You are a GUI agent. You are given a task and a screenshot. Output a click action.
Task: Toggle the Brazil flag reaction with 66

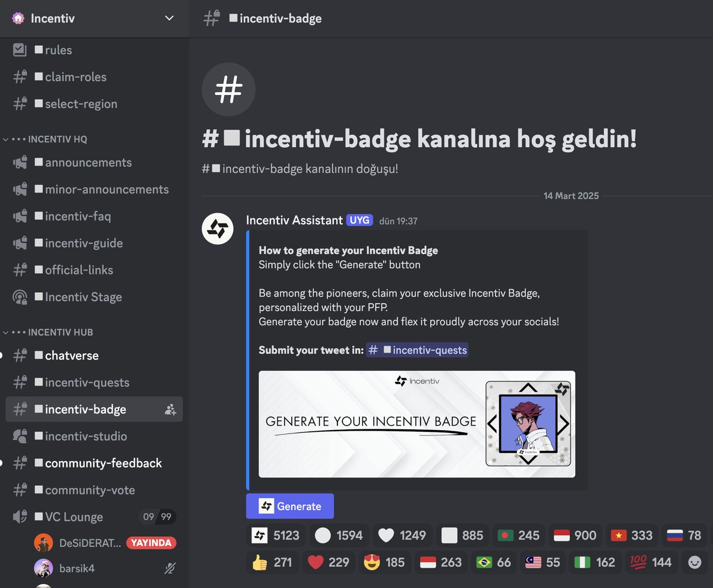click(x=494, y=562)
